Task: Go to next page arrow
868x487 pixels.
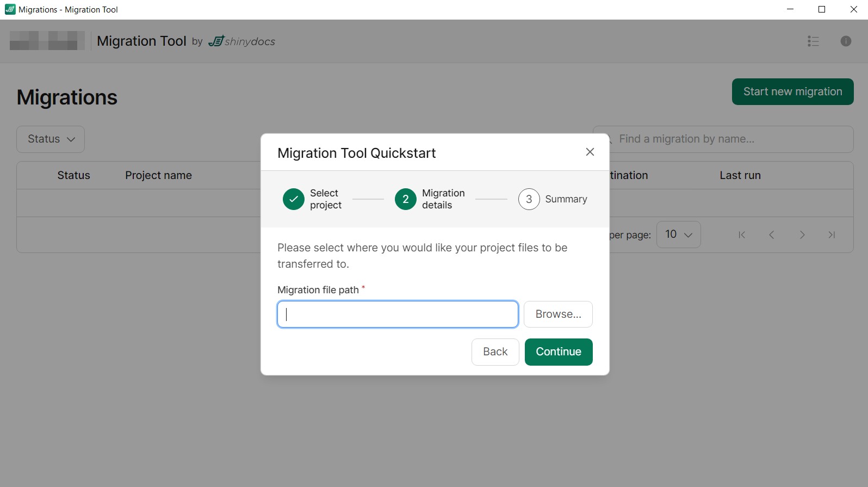Action: (x=802, y=235)
